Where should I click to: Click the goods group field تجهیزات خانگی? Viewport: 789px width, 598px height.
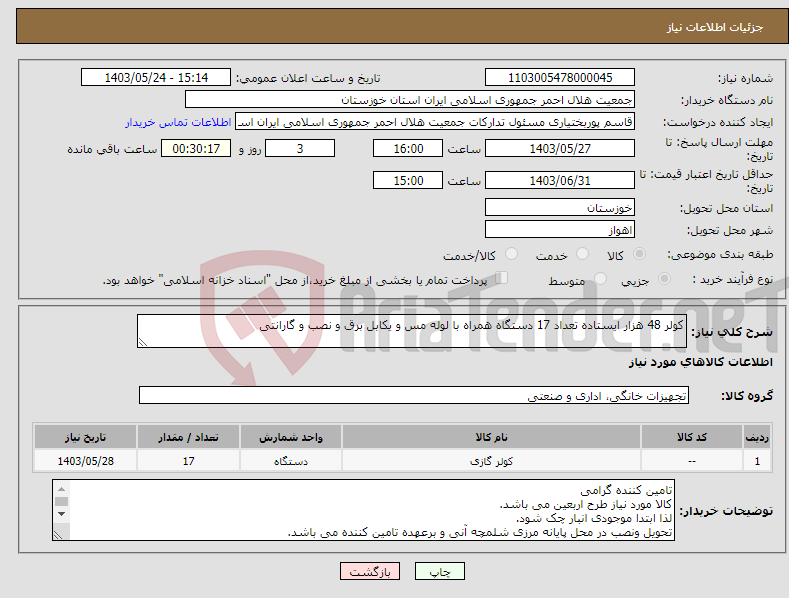414,396
